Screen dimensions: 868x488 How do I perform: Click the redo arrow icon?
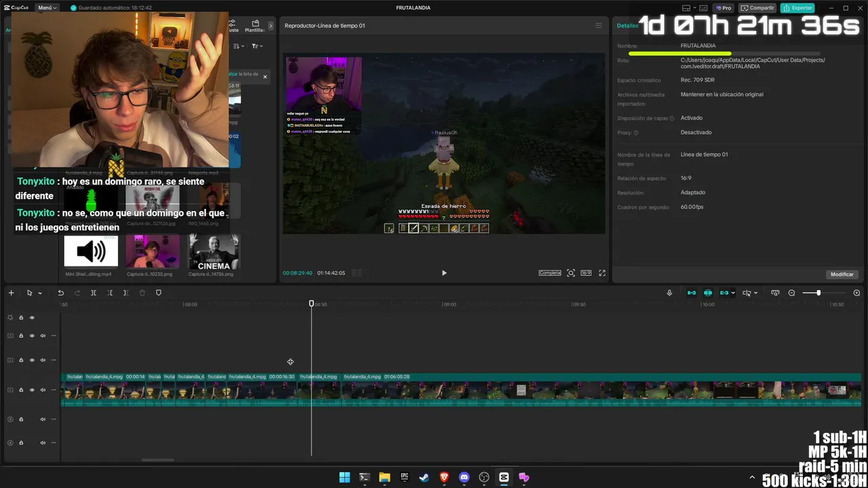coord(77,293)
